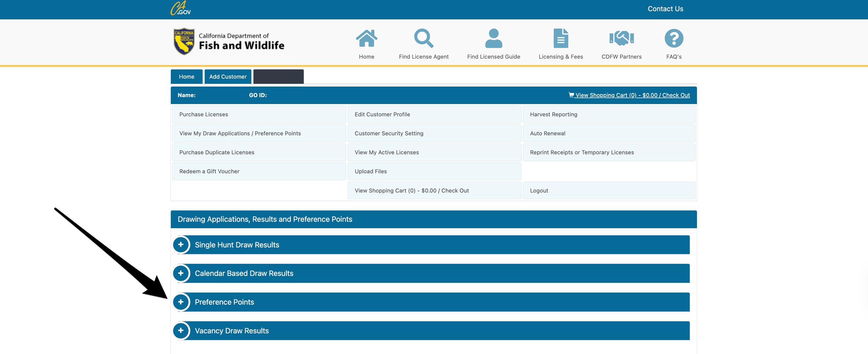Select the dark unlabeled tab beside Add Customer
The width and height of the screenshot is (868, 354).
pos(278,77)
